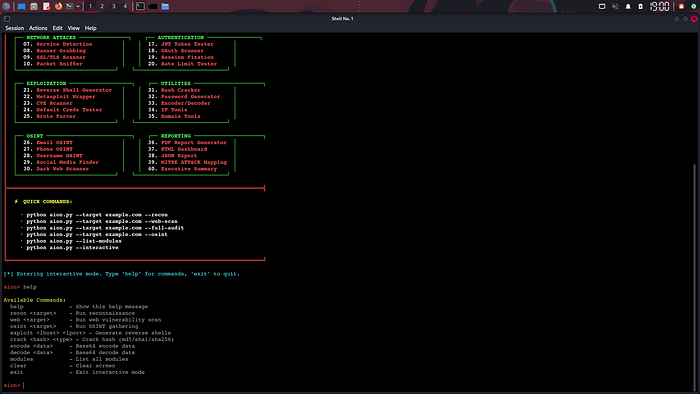This screenshot has height=394, width=700.
Task: Open the file manager launcher in the panel
Action: 33,6
